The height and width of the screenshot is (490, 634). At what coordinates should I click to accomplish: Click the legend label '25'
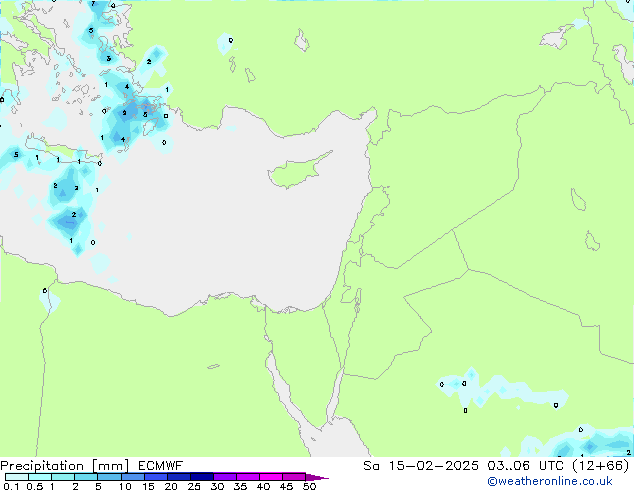pos(194,486)
